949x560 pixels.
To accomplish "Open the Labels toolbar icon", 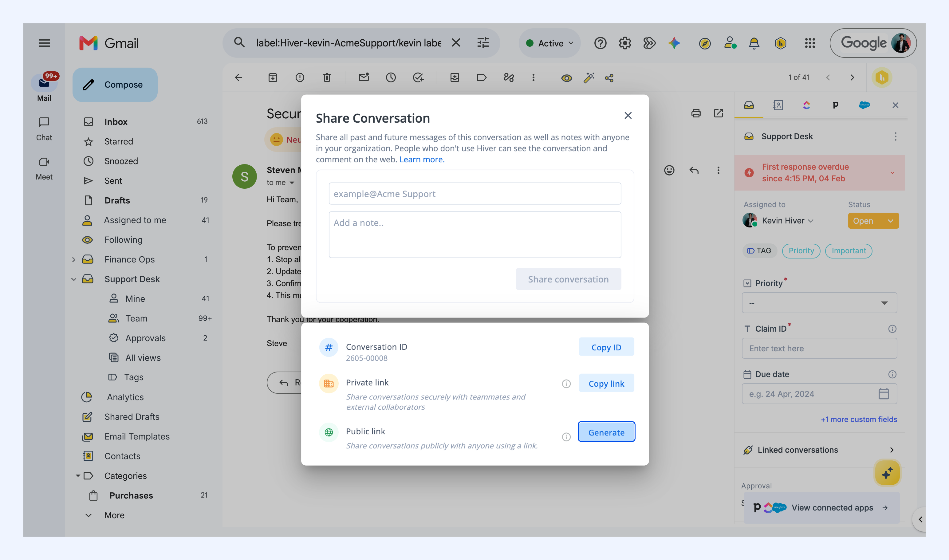I will 482,78.
